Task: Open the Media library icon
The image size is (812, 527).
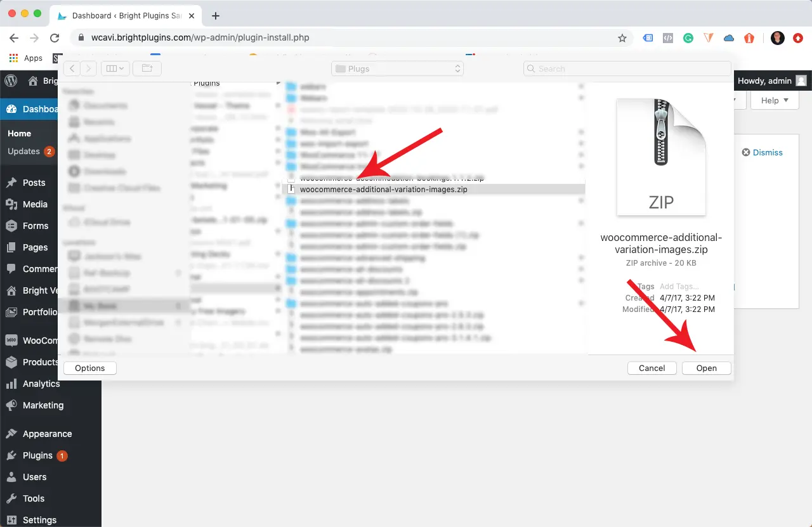Action: coord(11,204)
